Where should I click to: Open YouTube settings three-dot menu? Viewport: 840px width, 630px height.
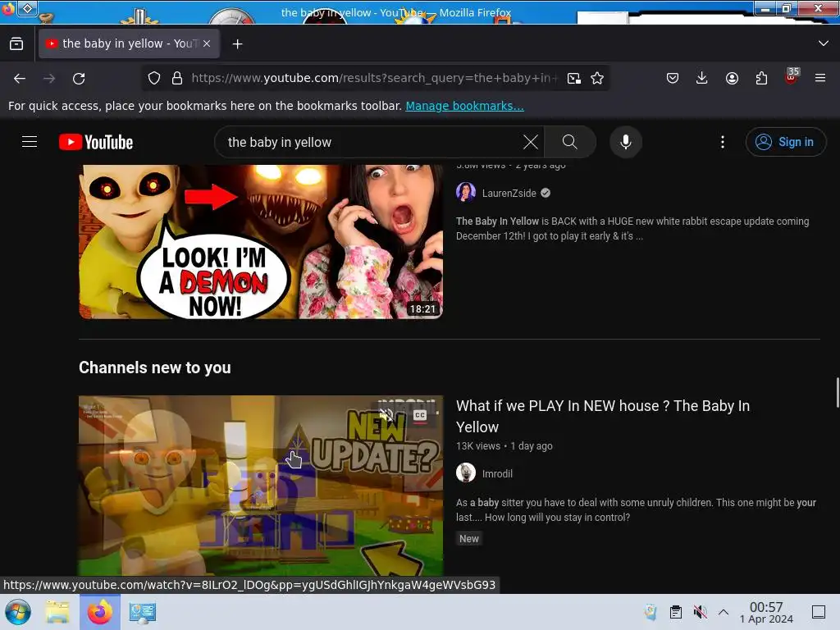722,142
